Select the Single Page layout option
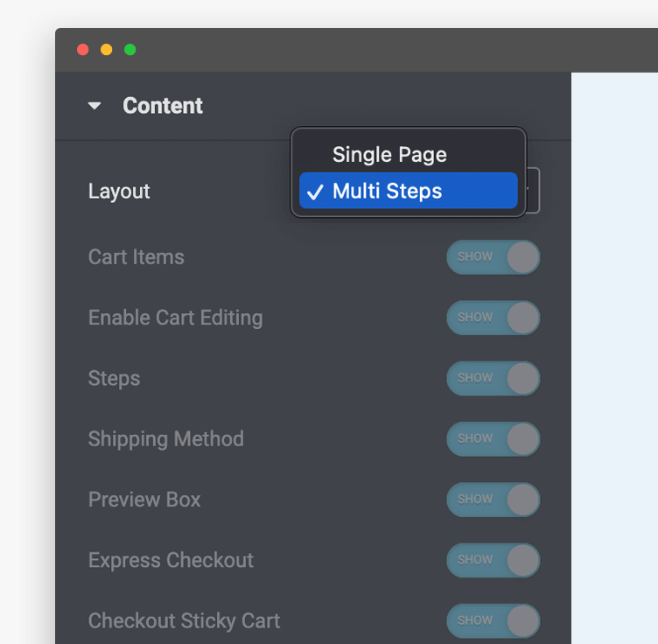The height and width of the screenshot is (644, 658). (x=408, y=154)
